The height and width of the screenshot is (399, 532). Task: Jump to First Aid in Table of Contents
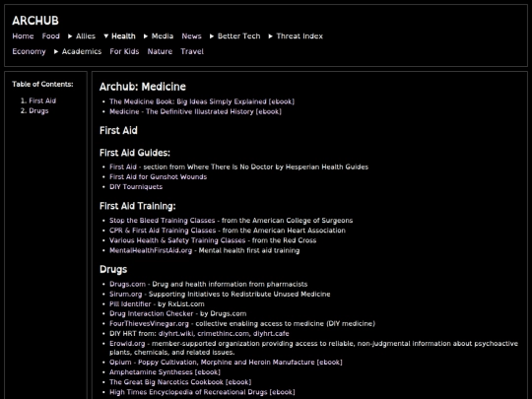pyautogui.click(x=42, y=100)
